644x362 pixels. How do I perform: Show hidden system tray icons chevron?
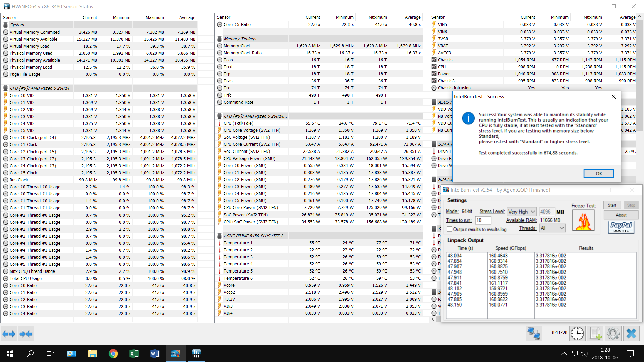click(x=564, y=354)
